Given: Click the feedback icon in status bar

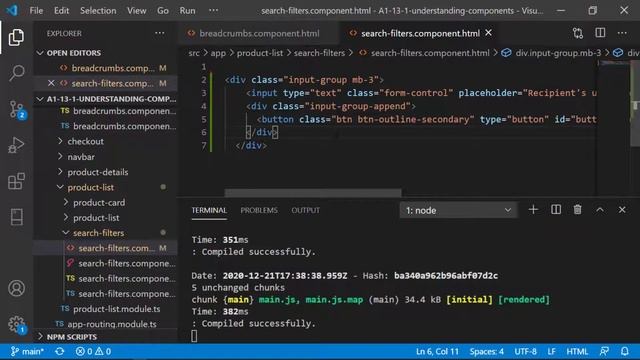Looking at the screenshot, I should [x=604, y=351].
